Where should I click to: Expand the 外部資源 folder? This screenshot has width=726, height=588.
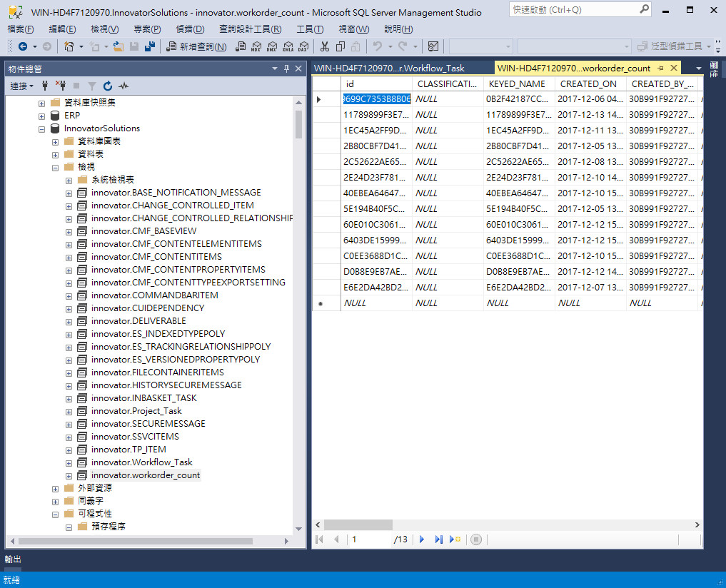pyautogui.click(x=56, y=489)
